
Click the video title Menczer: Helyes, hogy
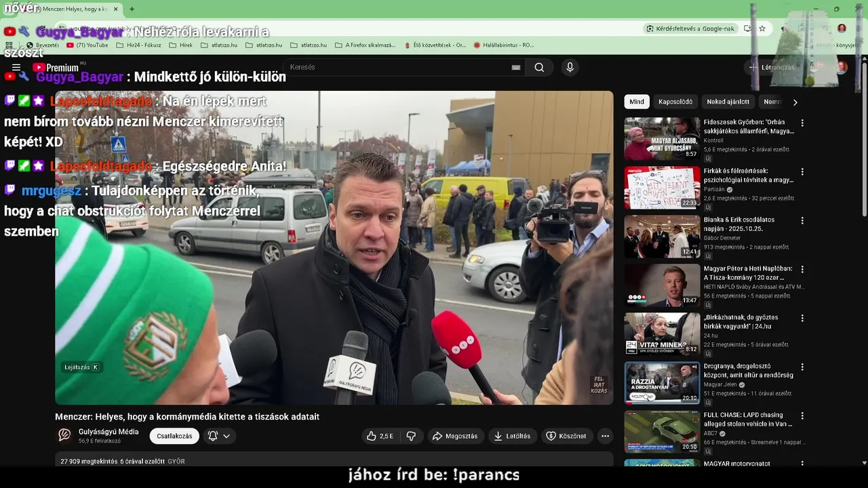point(187,417)
